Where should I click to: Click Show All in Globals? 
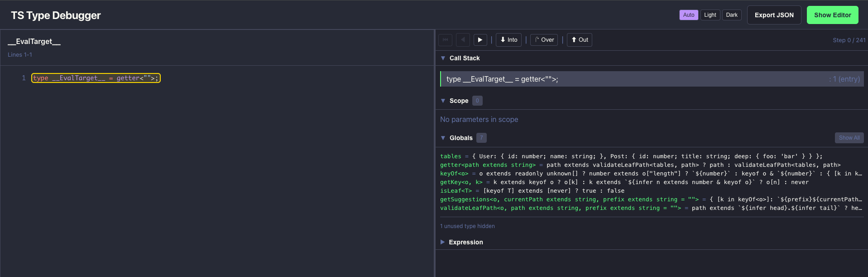click(x=849, y=138)
